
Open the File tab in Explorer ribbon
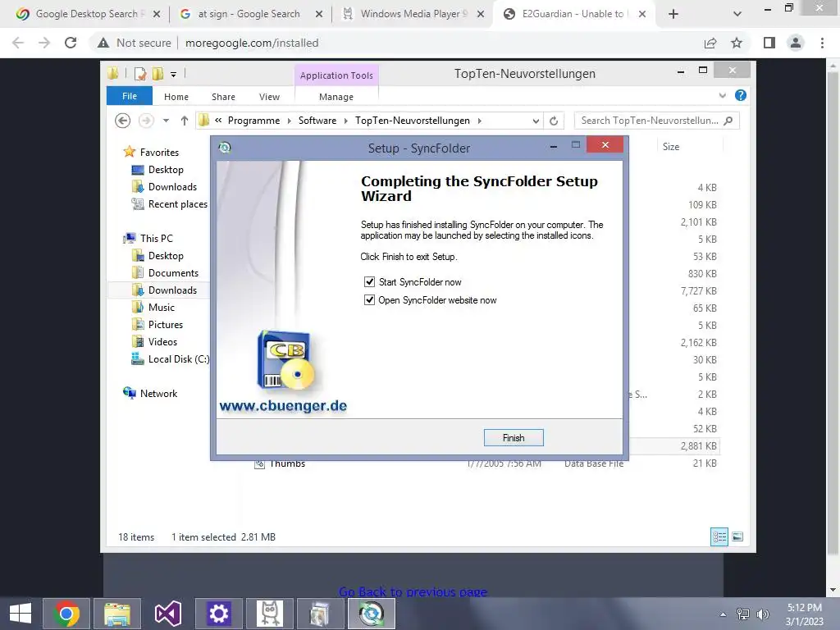pos(130,96)
